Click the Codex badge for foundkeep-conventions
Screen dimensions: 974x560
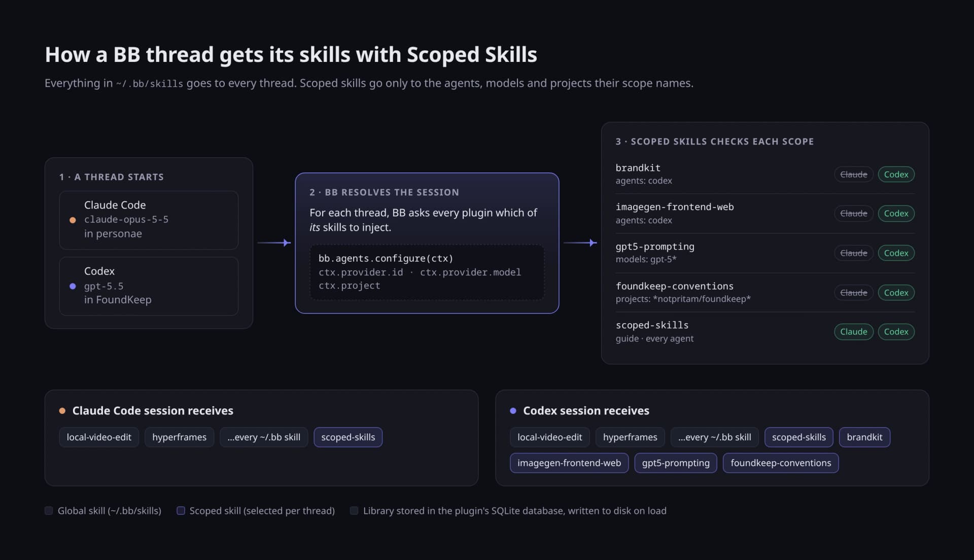pos(896,293)
